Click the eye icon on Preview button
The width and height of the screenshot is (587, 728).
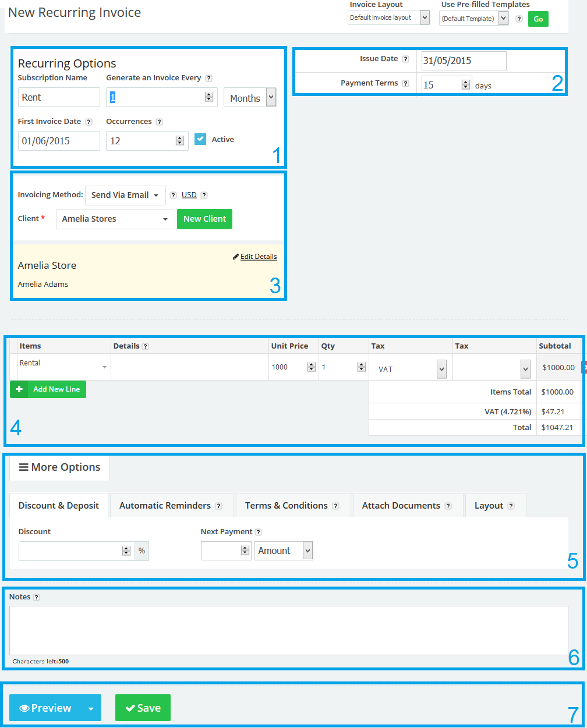(x=24, y=708)
